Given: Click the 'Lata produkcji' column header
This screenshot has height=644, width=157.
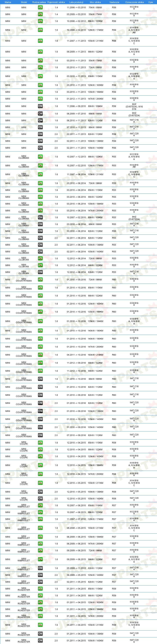Looking at the screenshot, I should point(76,2).
